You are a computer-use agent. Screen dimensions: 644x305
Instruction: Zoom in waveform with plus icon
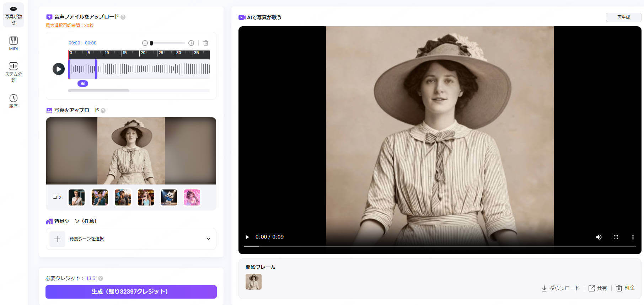[x=191, y=43]
